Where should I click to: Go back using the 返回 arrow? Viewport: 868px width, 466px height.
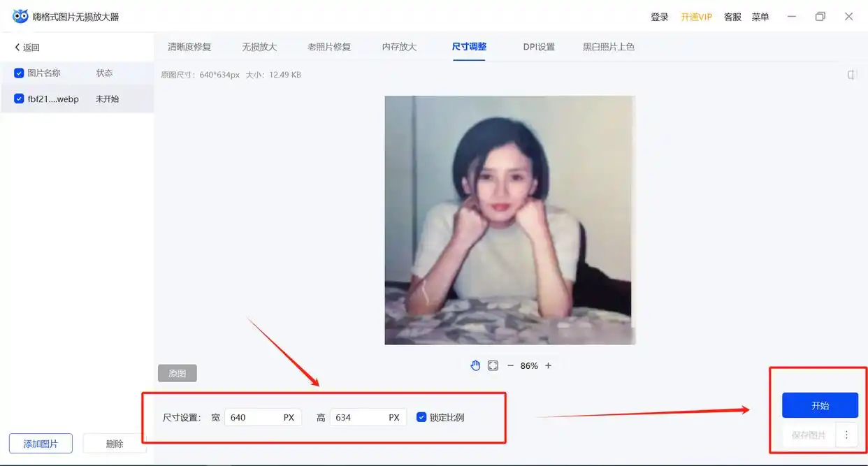(x=27, y=48)
